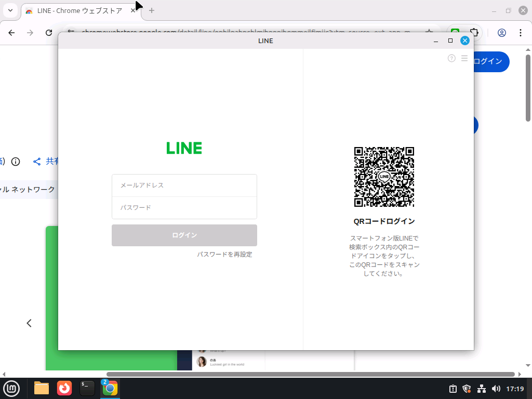Open the LINE help icon

451,58
